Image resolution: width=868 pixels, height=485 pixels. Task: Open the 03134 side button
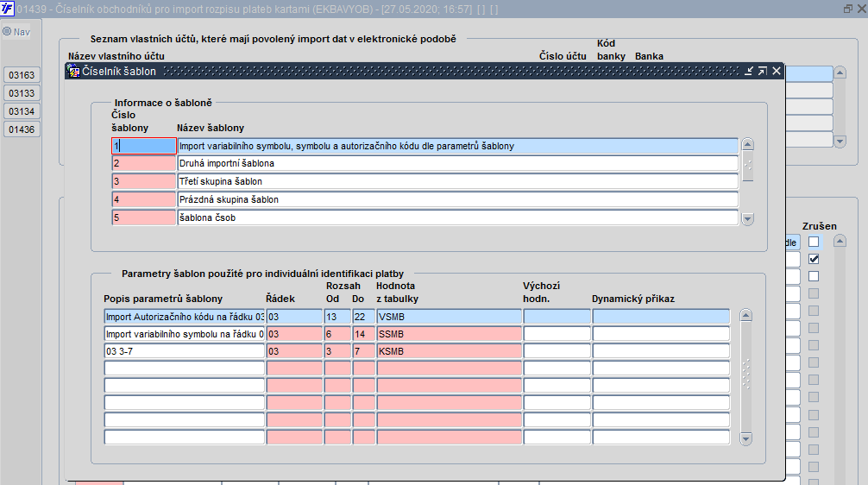pos(22,111)
